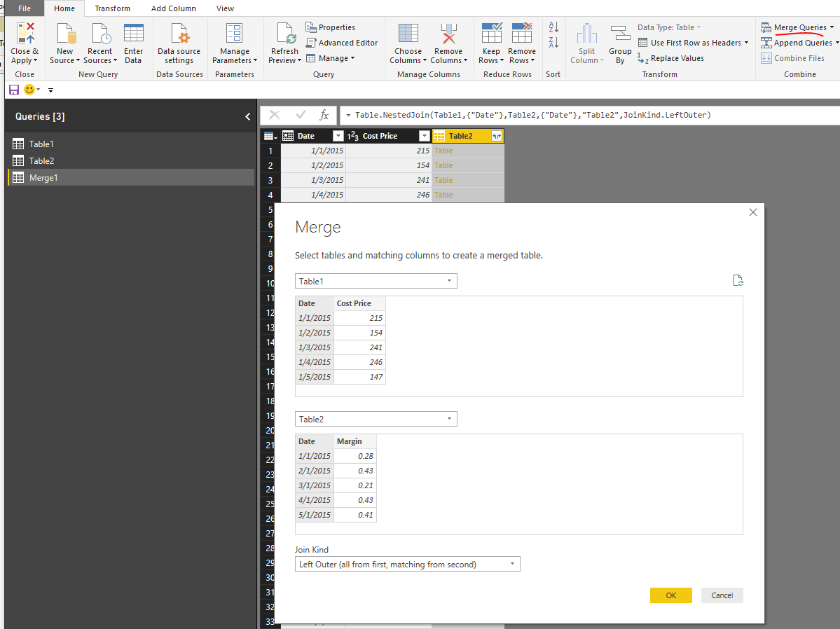Click the Close & Apply icon
The width and height of the screenshot is (840, 629).
(x=25, y=34)
